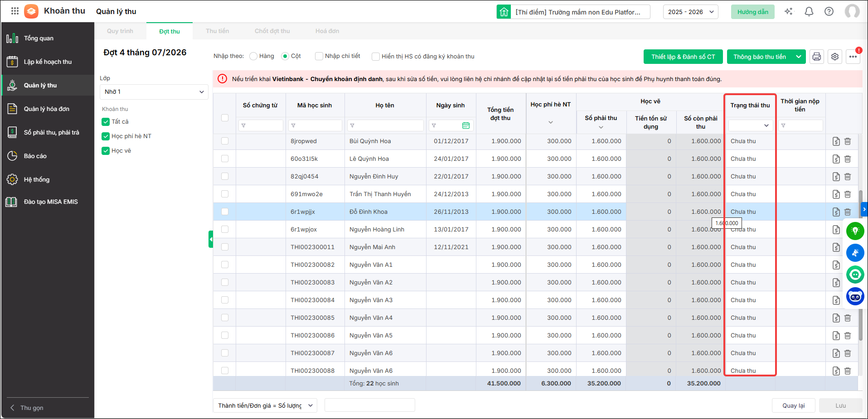Open the 2025 - 2026 school year dropdown

click(691, 12)
